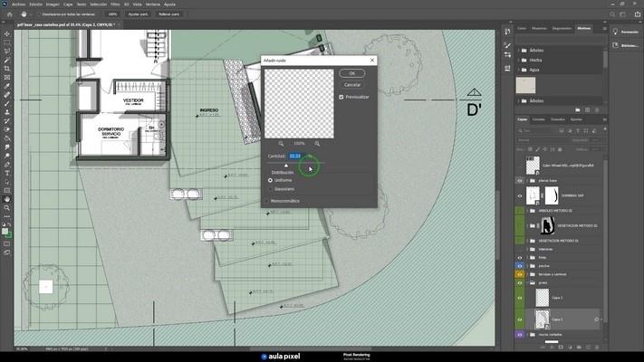Expand the terrazas y caminos group
Screen dimensions: 644x362
tap(527, 274)
